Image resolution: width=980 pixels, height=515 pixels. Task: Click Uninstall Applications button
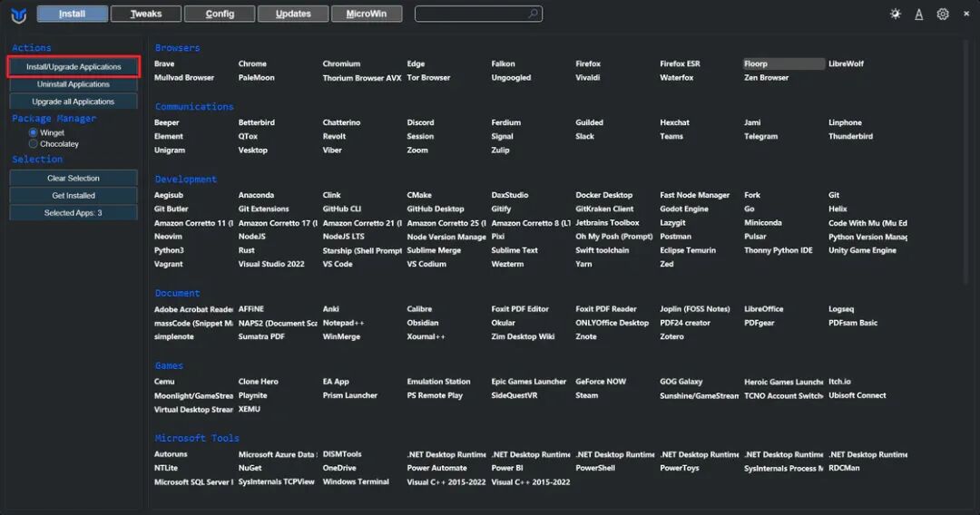tap(73, 84)
